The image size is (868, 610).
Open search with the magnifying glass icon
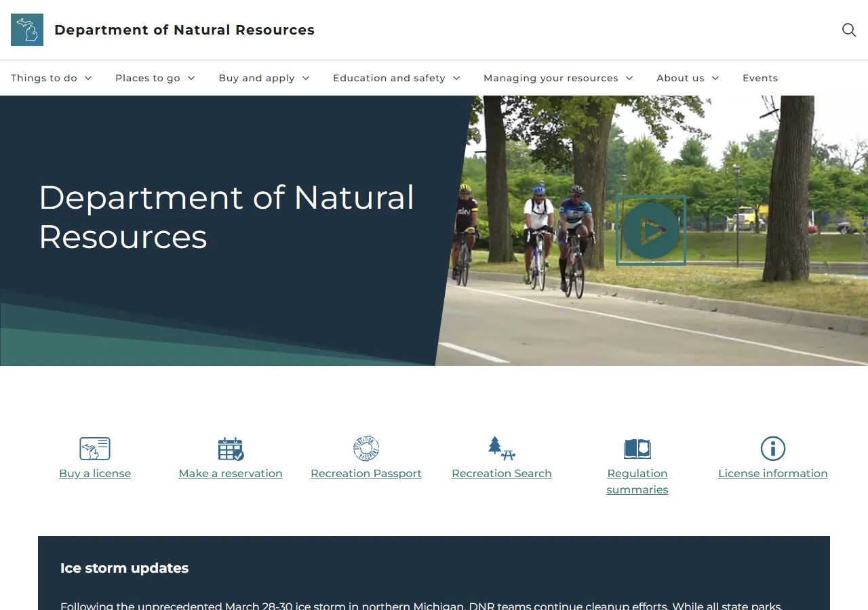(848, 30)
